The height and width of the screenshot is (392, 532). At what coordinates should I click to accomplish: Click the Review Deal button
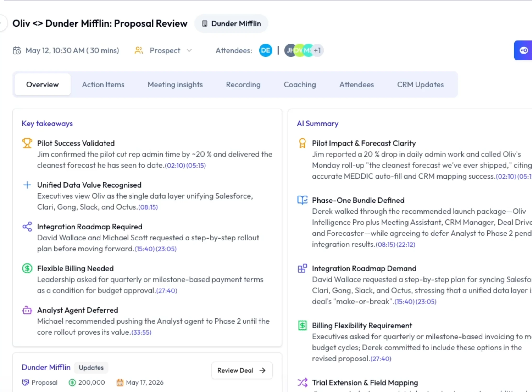pyautogui.click(x=242, y=370)
